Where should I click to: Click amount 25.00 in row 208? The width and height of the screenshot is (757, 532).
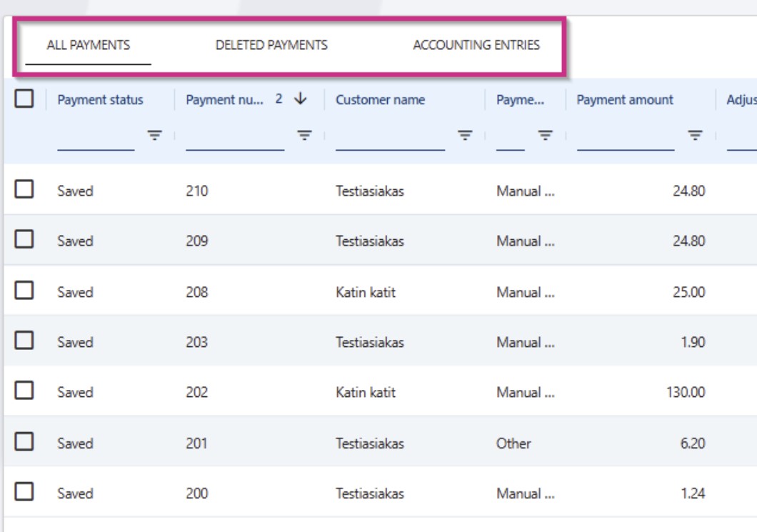[x=689, y=292]
